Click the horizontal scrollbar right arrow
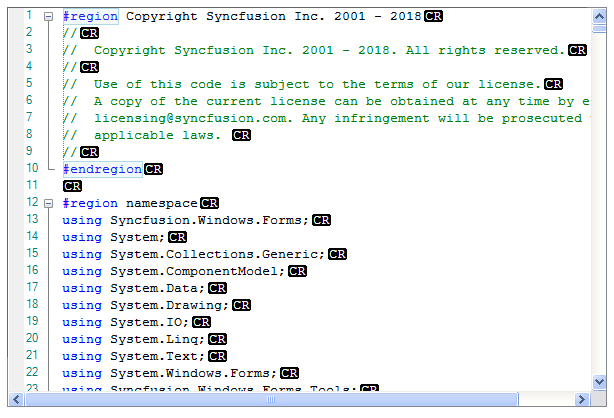Image resolution: width=614 pixels, height=418 pixels. (581, 399)
